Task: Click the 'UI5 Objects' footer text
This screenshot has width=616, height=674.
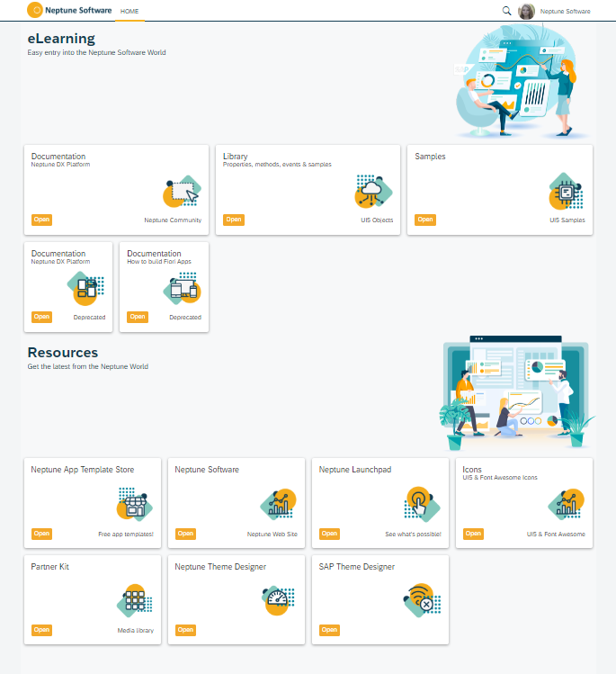Action: click(377, 220)
